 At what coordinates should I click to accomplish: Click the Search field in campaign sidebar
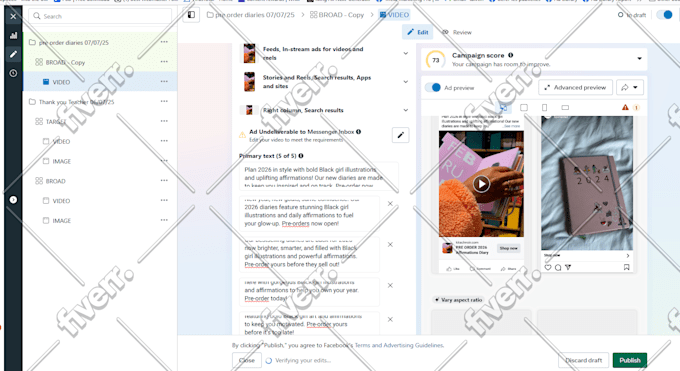pyautogui.click(x=100, y=16)
